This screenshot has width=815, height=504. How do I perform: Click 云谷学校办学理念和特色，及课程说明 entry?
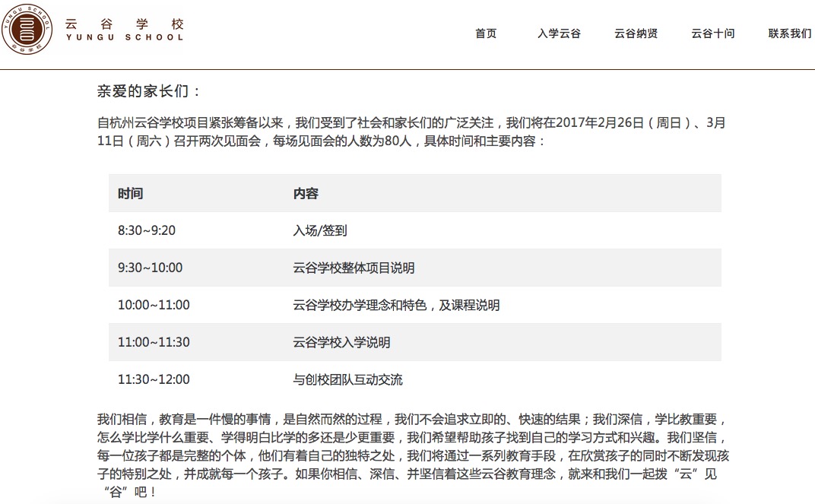pyautogui.click(x=396, y=305)
